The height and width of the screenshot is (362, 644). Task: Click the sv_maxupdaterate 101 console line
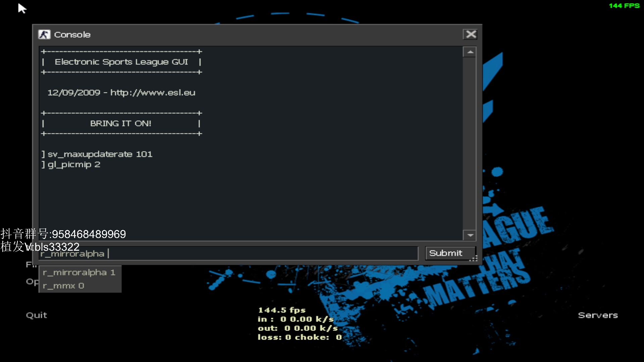(x=100, y=154)
